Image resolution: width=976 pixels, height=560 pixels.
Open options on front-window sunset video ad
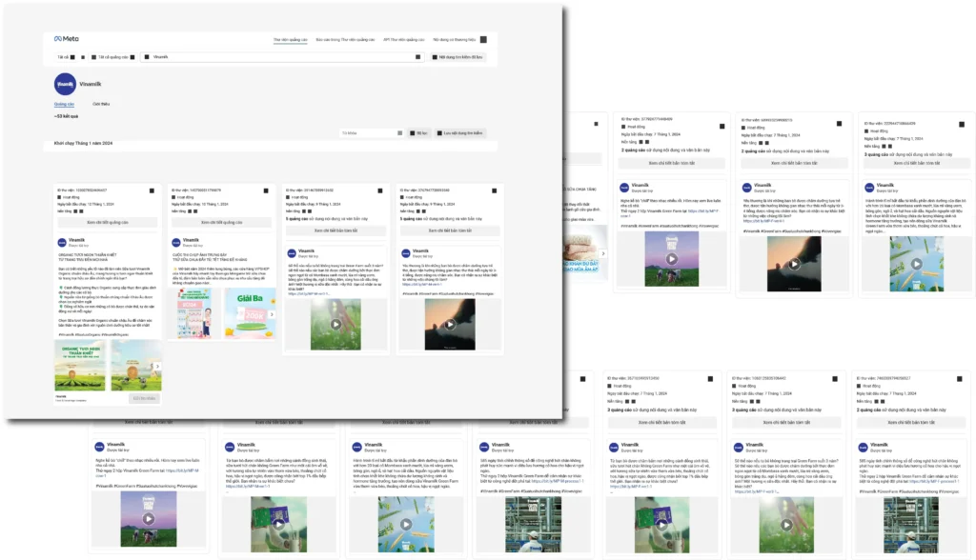pyautogui.click(x=495, y=190)
